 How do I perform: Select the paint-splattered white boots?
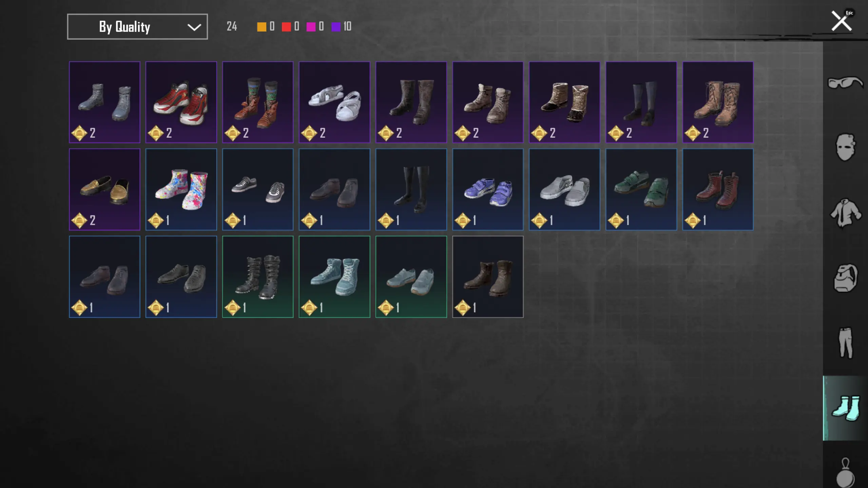tap(181, 189)
